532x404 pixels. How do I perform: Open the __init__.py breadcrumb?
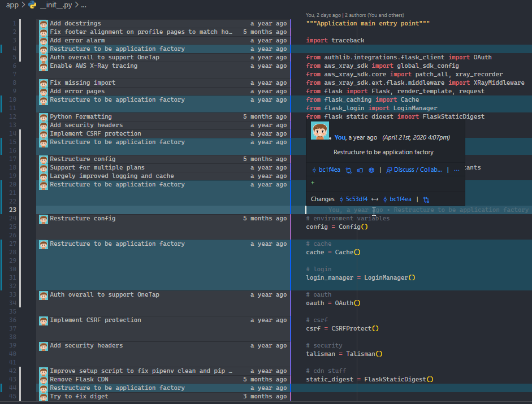(56, 5)
